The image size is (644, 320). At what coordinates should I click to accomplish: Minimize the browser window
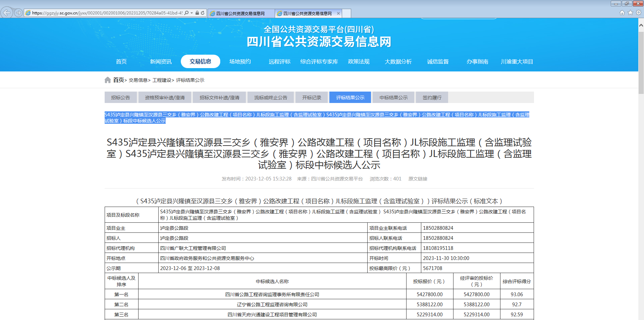click(x=616, y=3)
